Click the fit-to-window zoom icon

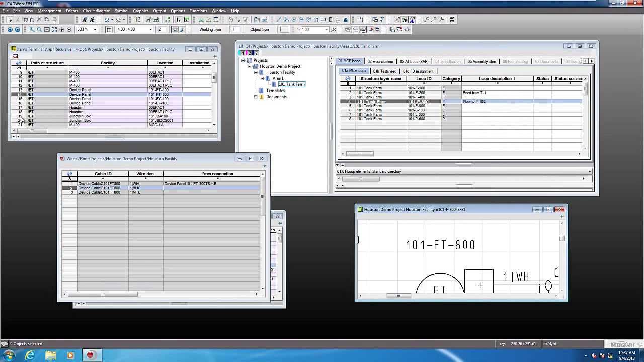coord(54,29)
